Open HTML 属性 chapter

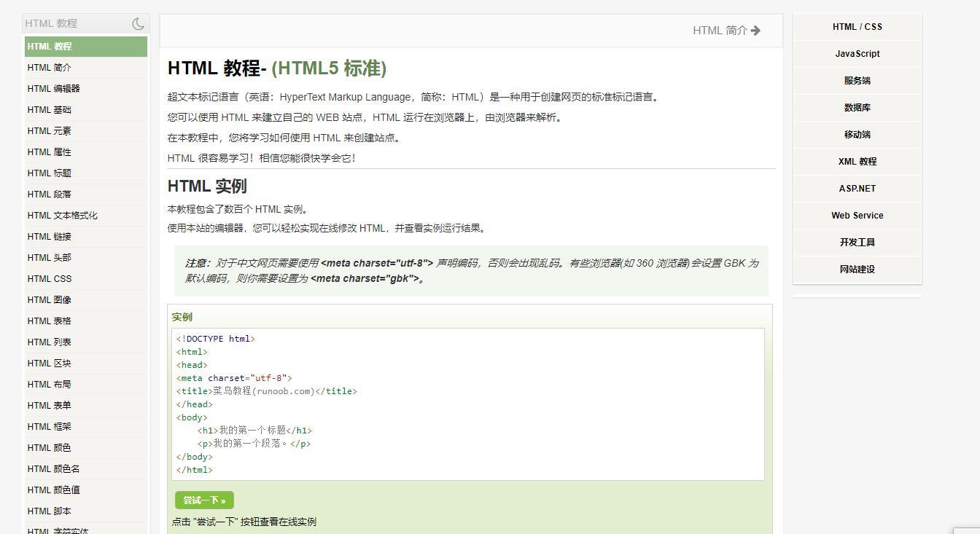point(86,152)
